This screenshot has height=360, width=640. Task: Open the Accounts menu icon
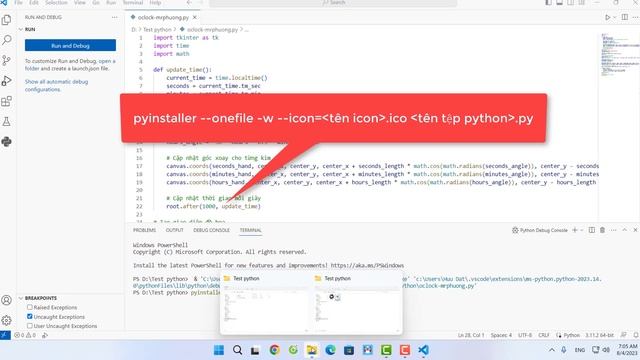(x=7, y=300)
